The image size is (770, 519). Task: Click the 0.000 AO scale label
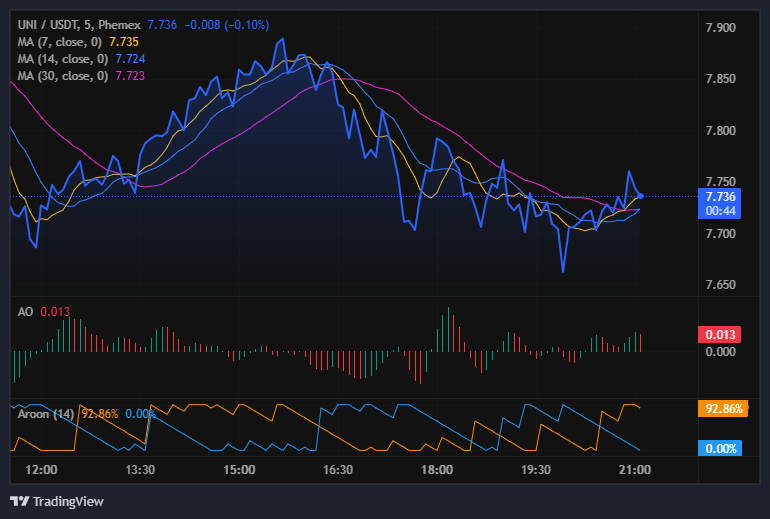click(x=720, y=351)
